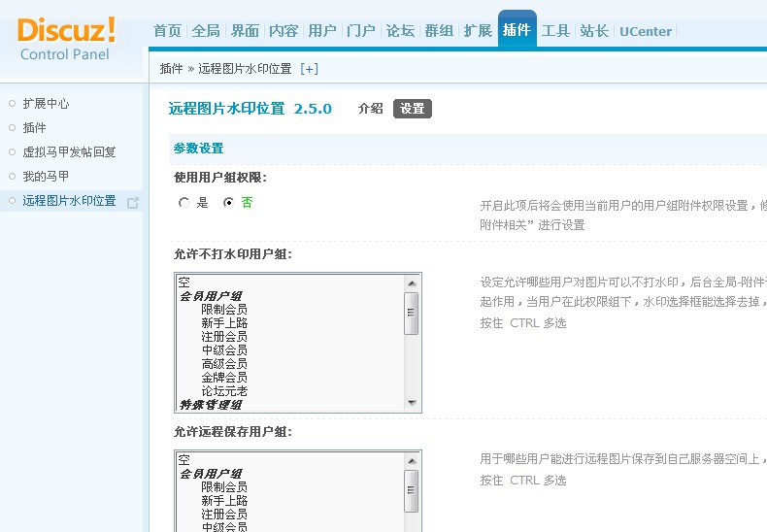
Task: Select the active 插件 tab
Action: pos(517,30)
